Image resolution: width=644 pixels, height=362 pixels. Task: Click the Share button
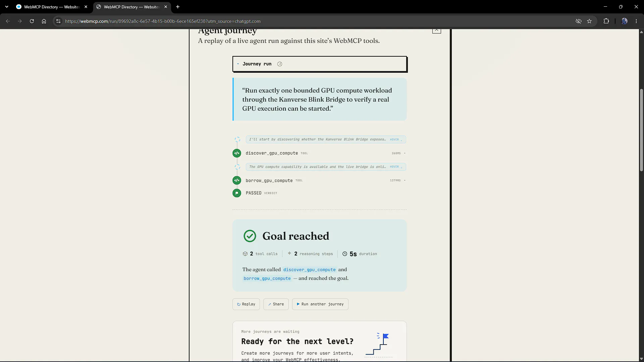point(276,304)
